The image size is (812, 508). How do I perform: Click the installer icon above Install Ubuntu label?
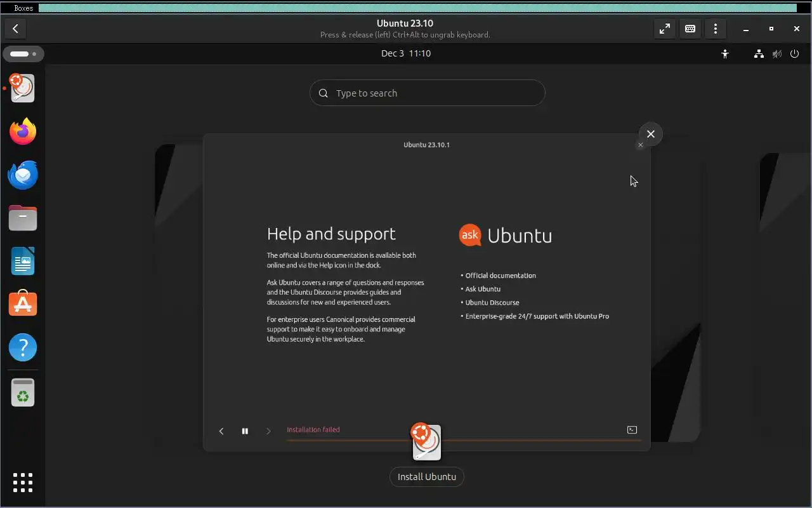point(426,441)
